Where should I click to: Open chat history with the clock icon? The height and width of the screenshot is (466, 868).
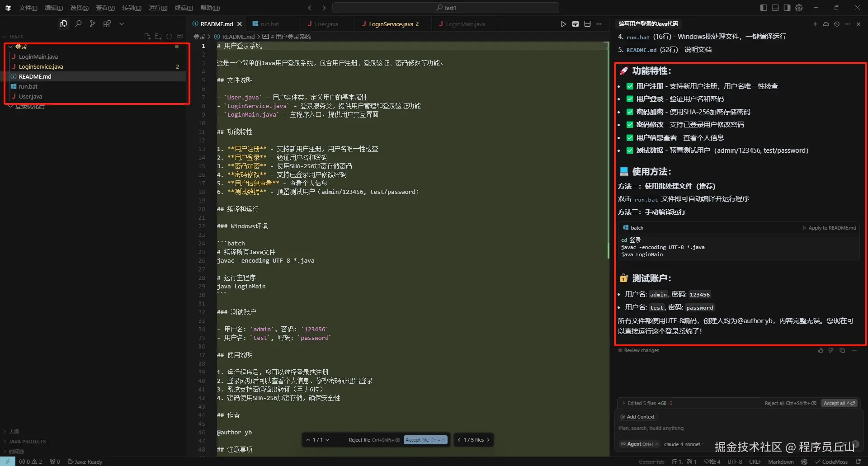tap(837, 24)
